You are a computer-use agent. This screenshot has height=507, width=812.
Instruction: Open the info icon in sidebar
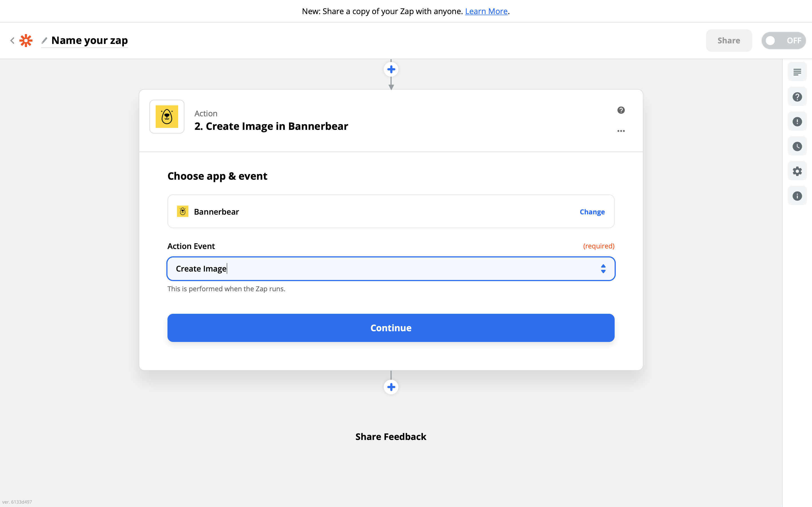coord(797,196)
